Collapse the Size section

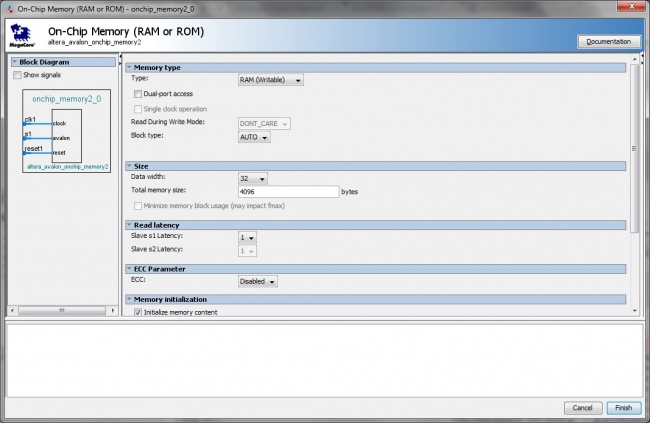pyautogui.click(x=129, y=166)
